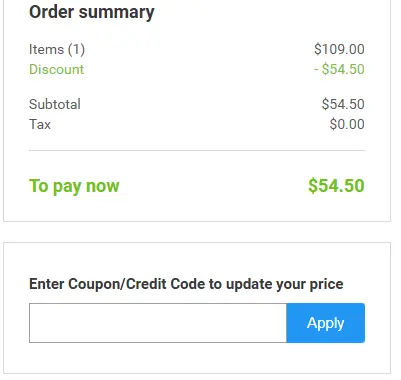
Task: Select the green Discount label
Action: [x=56, y=69]
